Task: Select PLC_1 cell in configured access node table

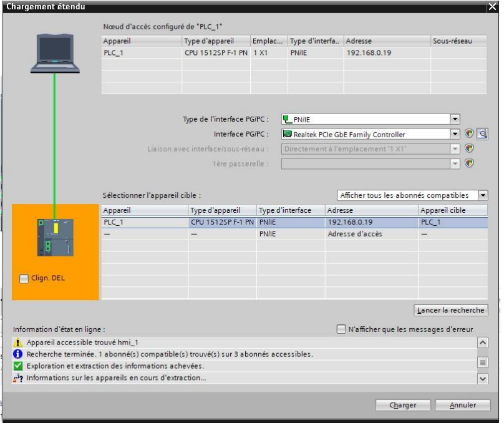Action: click(x=142, y=52)
